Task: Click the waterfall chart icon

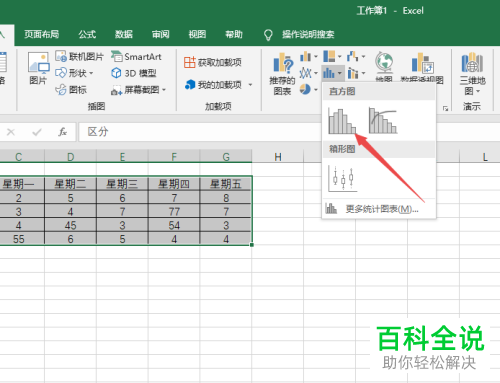Action: click(x=353, y=56)
